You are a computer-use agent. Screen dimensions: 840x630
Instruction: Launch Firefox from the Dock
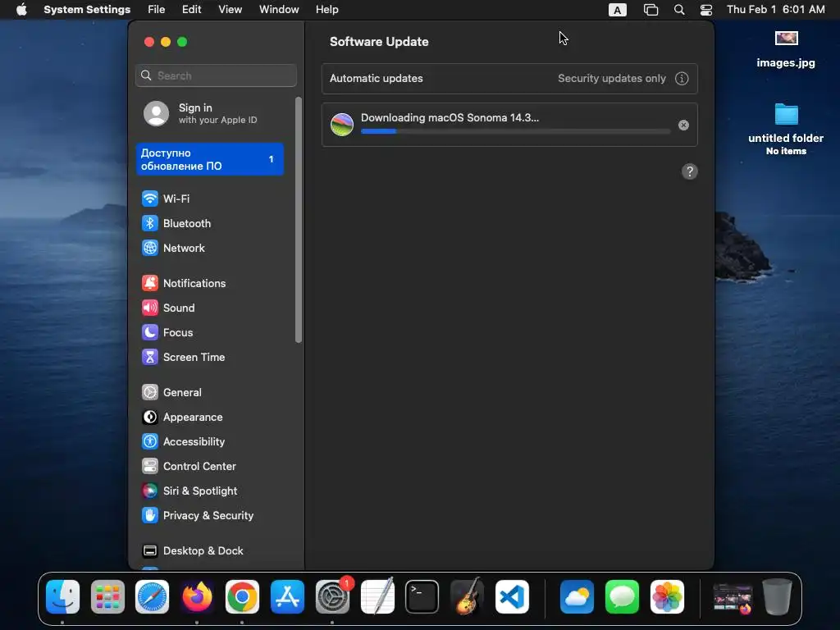[x=197, y=597]
